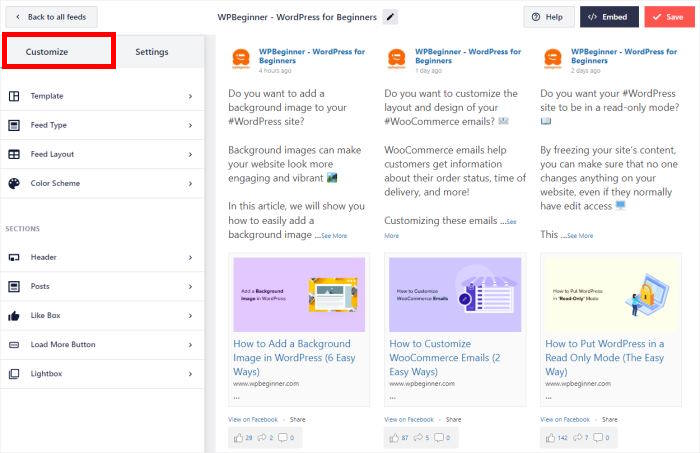Click comment icon on post with 142 likes
Screen dimensions: 700x453
click(598, 437)
